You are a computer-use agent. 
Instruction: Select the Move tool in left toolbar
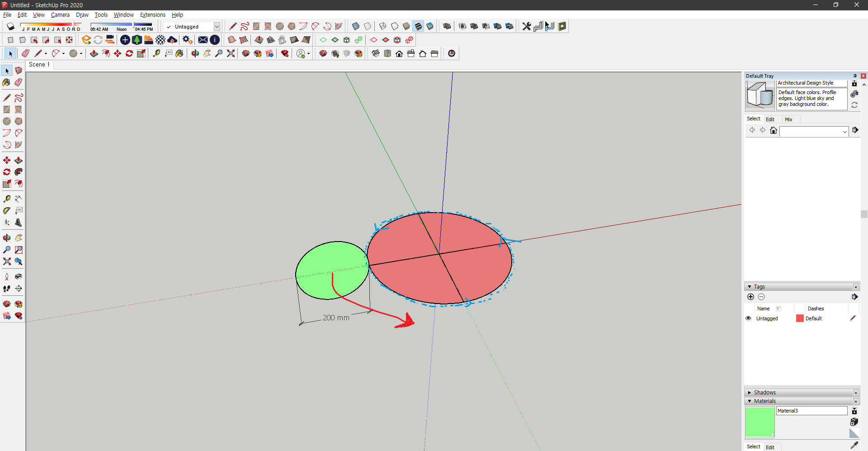tap(6, 160)
